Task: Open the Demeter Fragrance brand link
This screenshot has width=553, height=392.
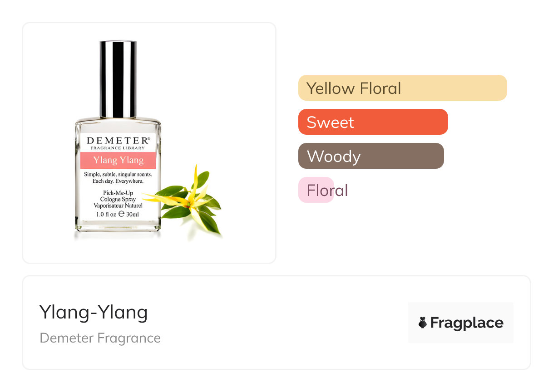Action: [x=100, y=338]
